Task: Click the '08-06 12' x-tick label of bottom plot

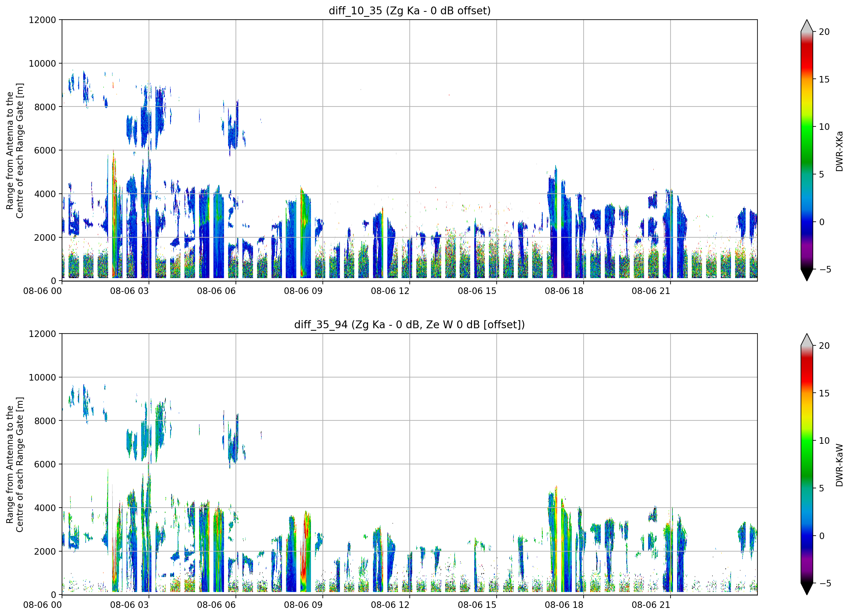Action: pyautogui.click(x=390, y=605)
